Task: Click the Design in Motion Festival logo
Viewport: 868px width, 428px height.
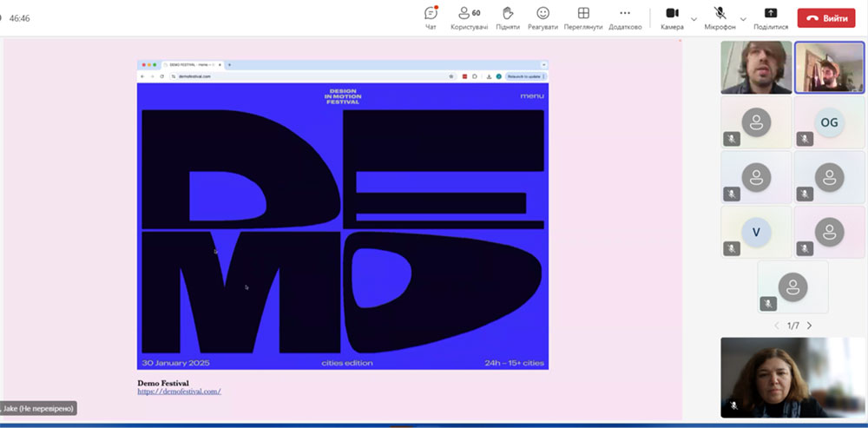Action: pos(343,96)
